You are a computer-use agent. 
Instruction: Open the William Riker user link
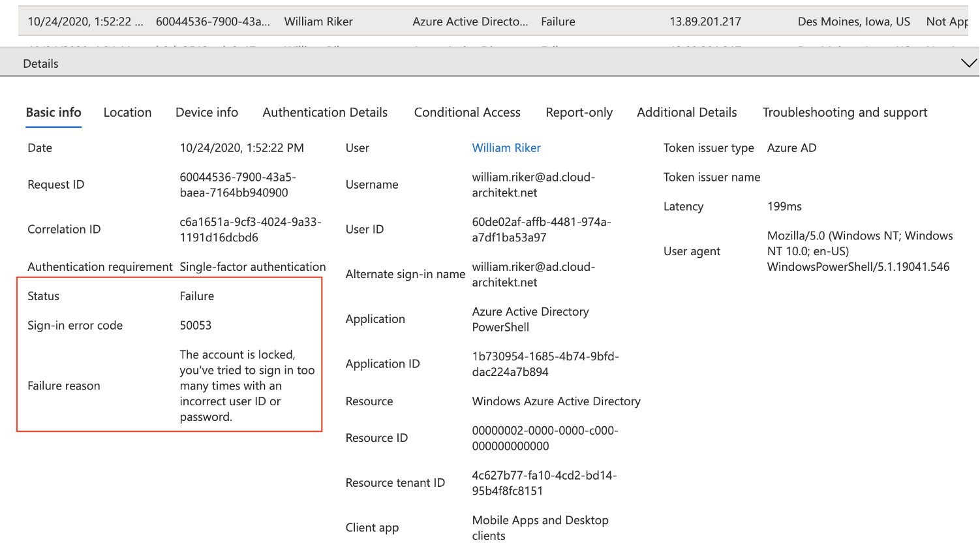[x=506, y=148]
